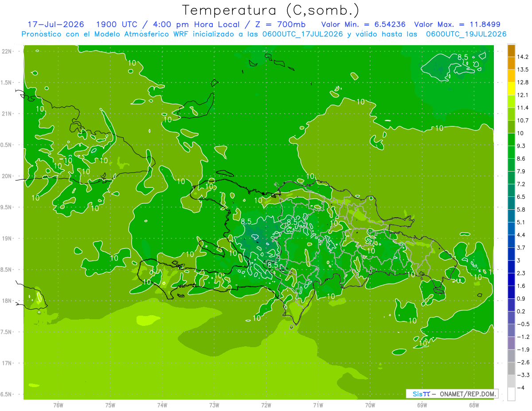Viewport: 532px width, 411px height.
Task: Click the "6.5" colorbar value
Action: point(520,197)
